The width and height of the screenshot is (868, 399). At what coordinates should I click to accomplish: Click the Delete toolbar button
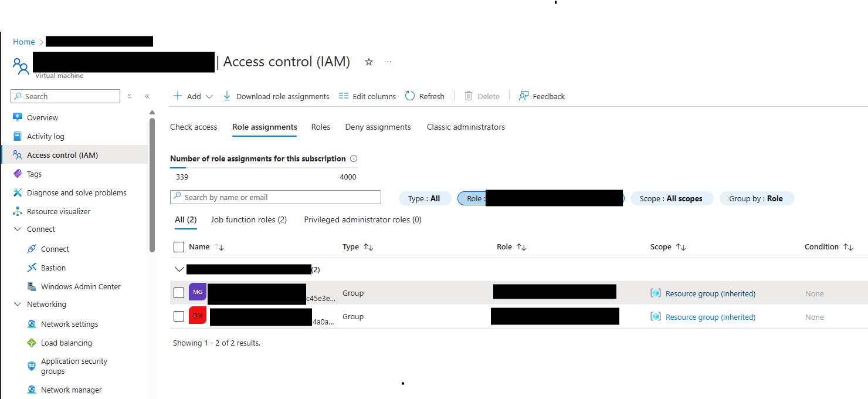point(482,96)
